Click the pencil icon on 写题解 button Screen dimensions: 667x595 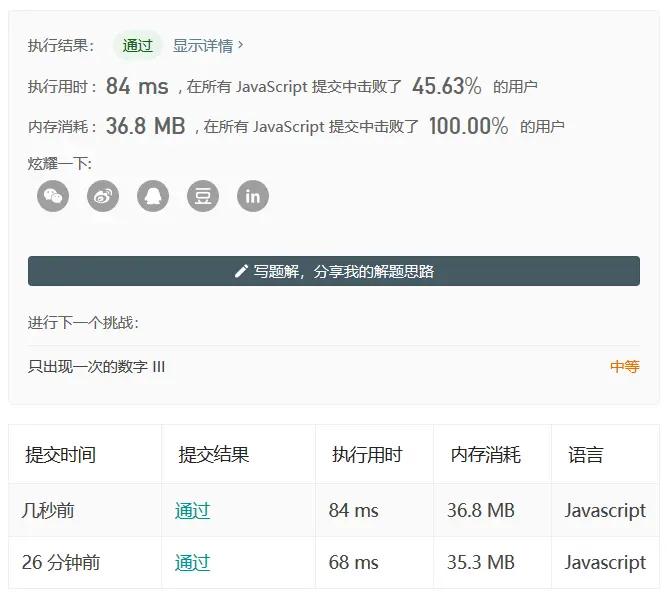click(x=241, y=271)
